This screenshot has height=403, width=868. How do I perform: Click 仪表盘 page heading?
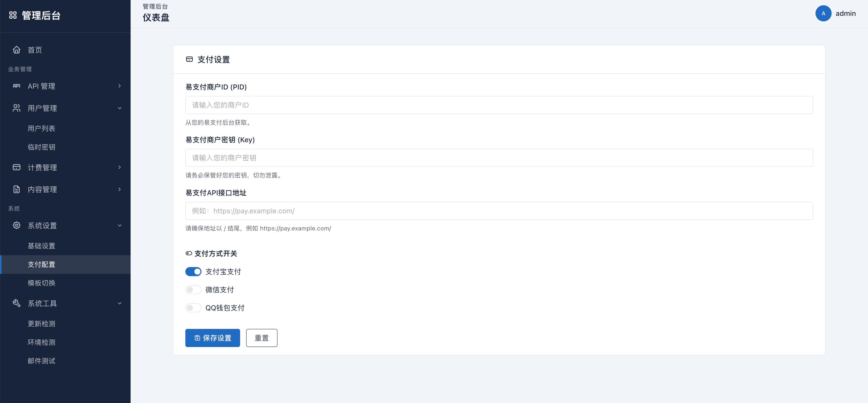(x=156, y=18)
